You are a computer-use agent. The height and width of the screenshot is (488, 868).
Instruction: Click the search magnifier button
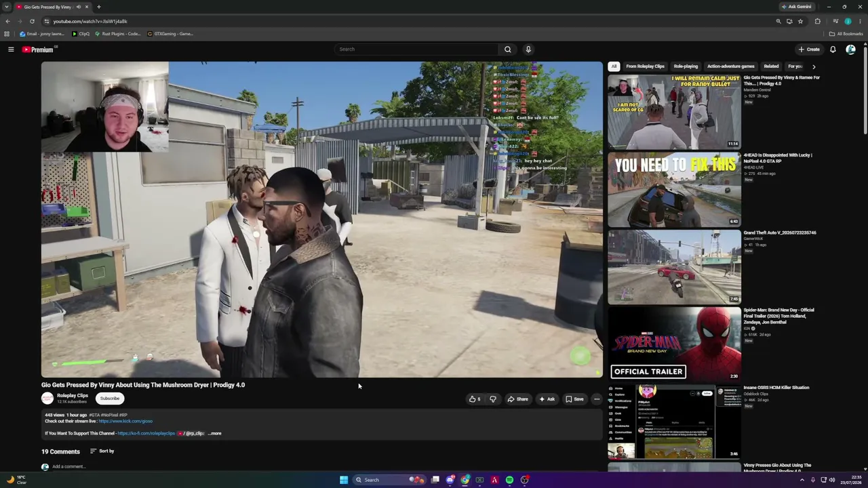pos(507,49)
